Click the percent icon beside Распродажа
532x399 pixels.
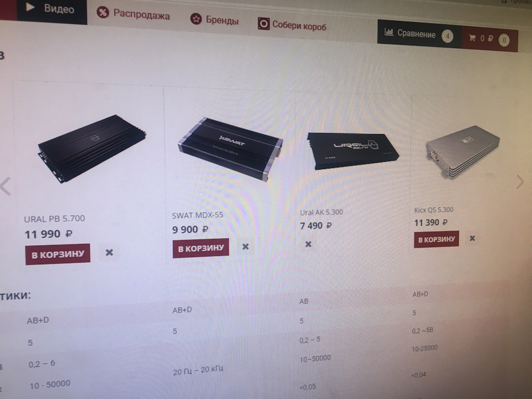(103, 13)
